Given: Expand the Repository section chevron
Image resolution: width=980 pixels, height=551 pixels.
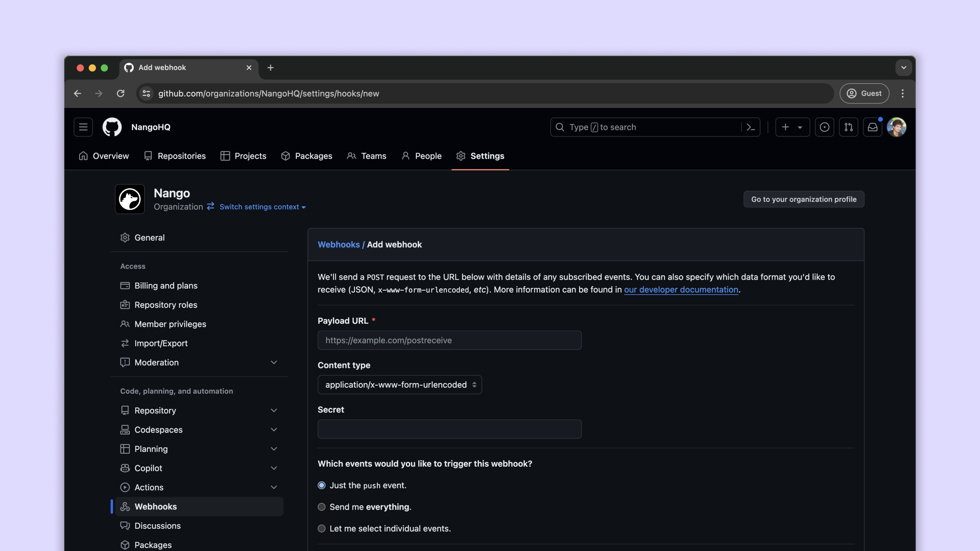Looking at the screenshot, I should (274, 410).
